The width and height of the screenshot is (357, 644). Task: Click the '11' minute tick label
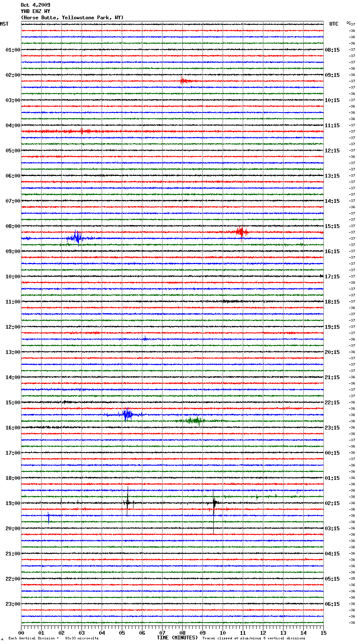[243, 633]
